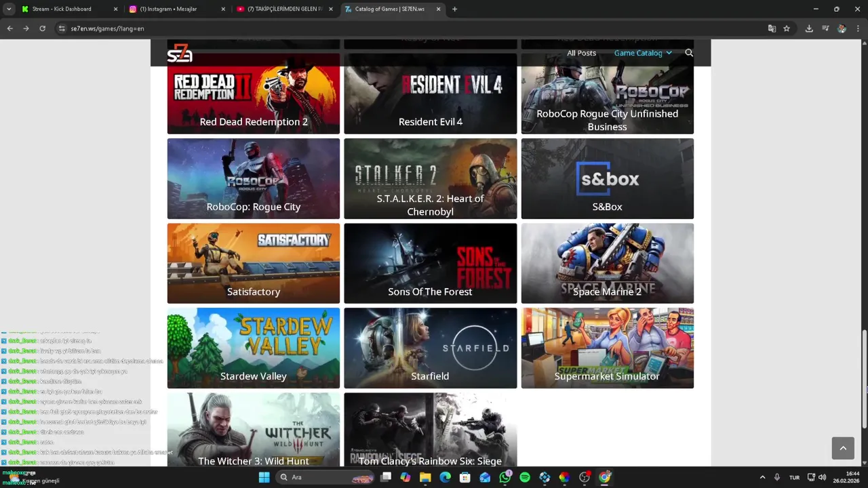Click the translate page icon
Viewport: 868px width, 488px height.
coord(772,28)
